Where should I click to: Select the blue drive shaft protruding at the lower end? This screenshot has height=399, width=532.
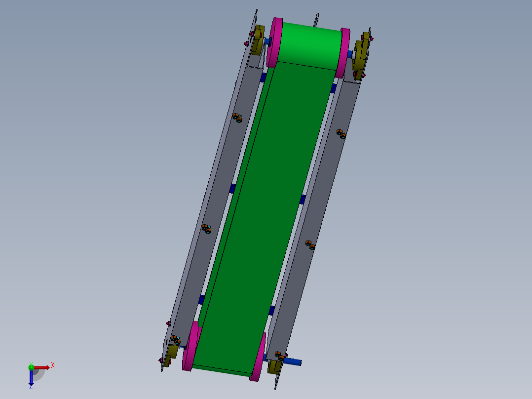292,361
